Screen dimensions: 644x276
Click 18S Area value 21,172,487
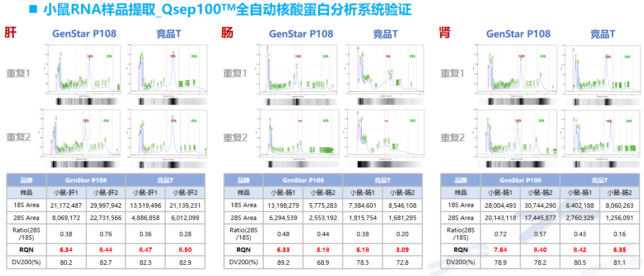67,205
